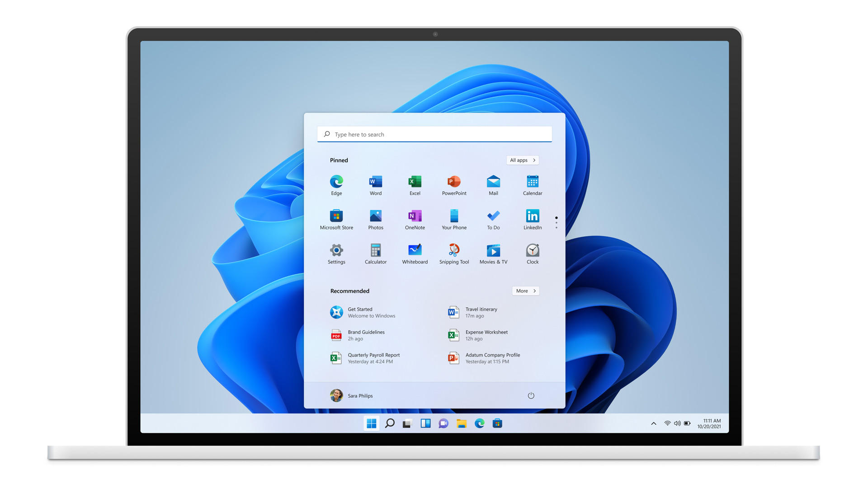This screenshot has width=868, height=488.
Task: Click More recommended items button
Action: click(x=524, y=291)
